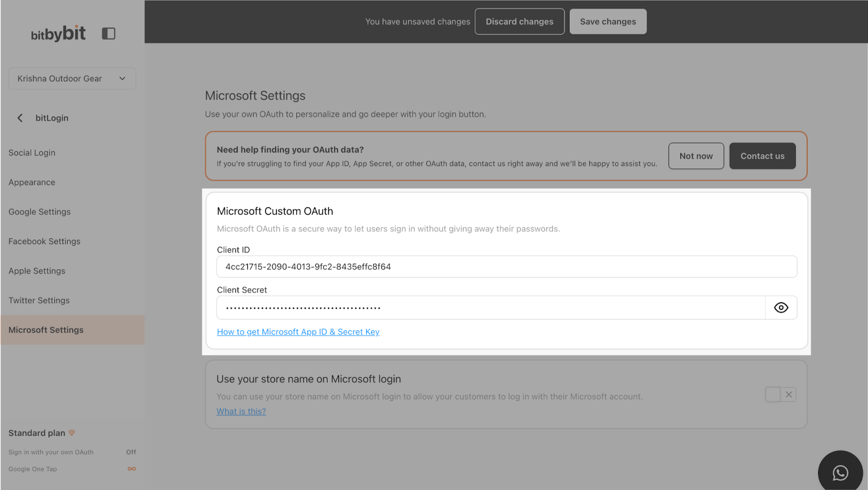
Task: Click the bitLogin heading text
Action: 52,118
